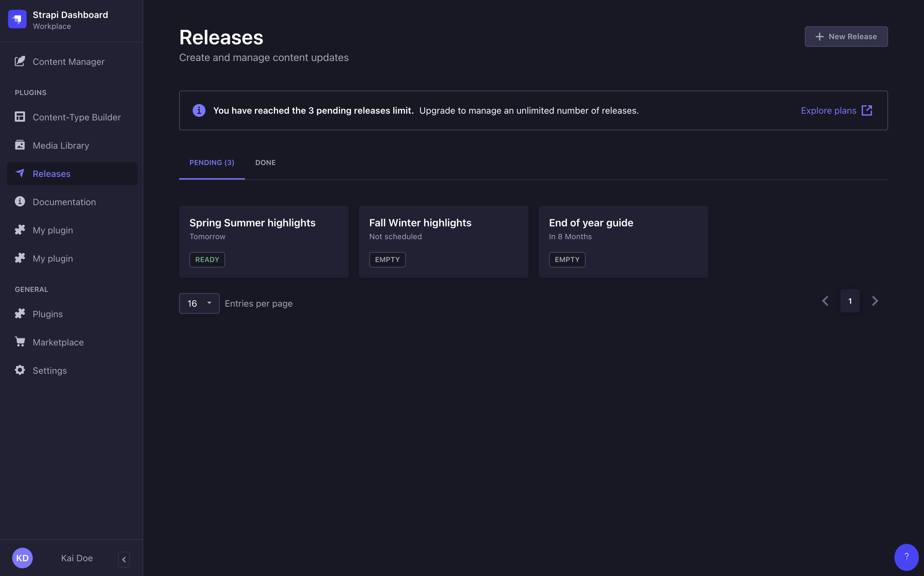Collapse the sidebar with the chevron

(x=124, y=560)
